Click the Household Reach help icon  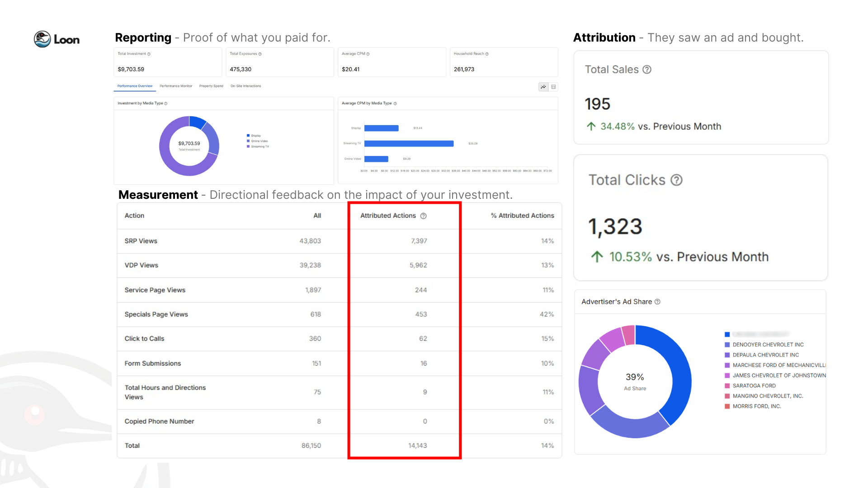click(487, 54)
